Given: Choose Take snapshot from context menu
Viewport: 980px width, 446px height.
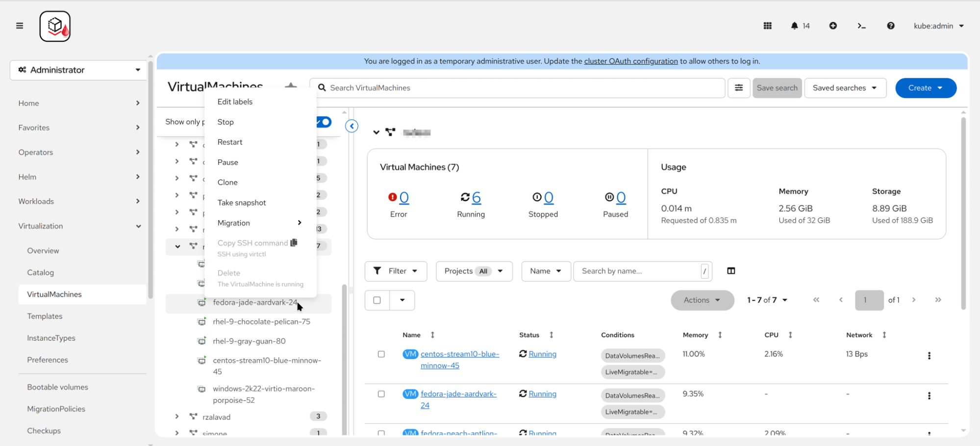Looking at the screenshot, I should (241, 203).
